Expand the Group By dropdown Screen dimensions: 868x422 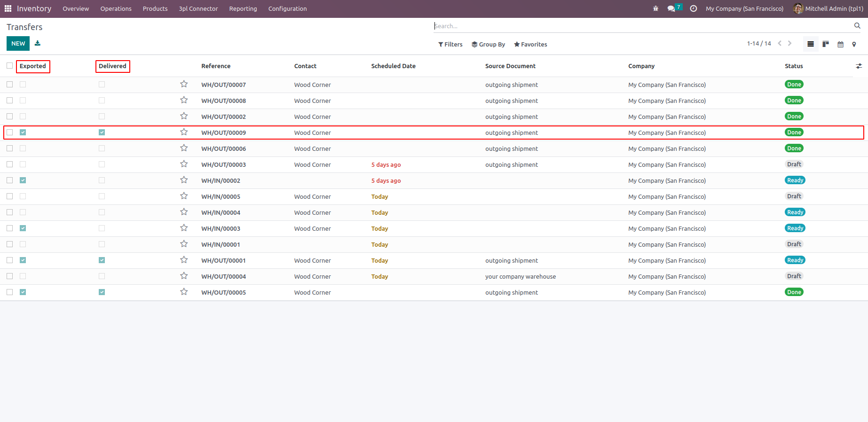coord(488,44)
